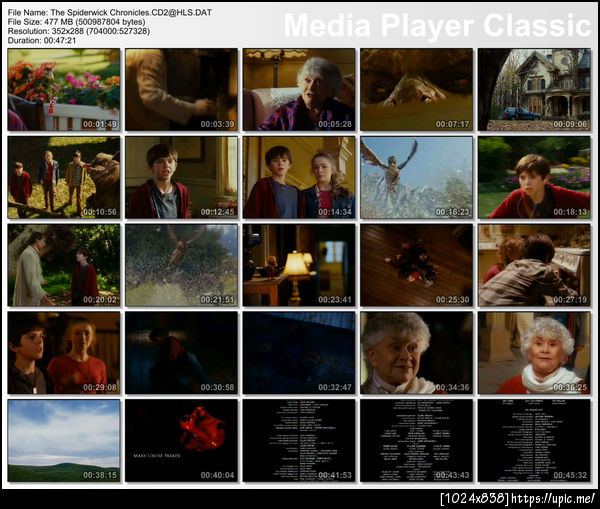Image resolution: width=600 pixels, height=509 pixels.
Task: Select the Resolution 352x288 text
Action: pos(79,31)
